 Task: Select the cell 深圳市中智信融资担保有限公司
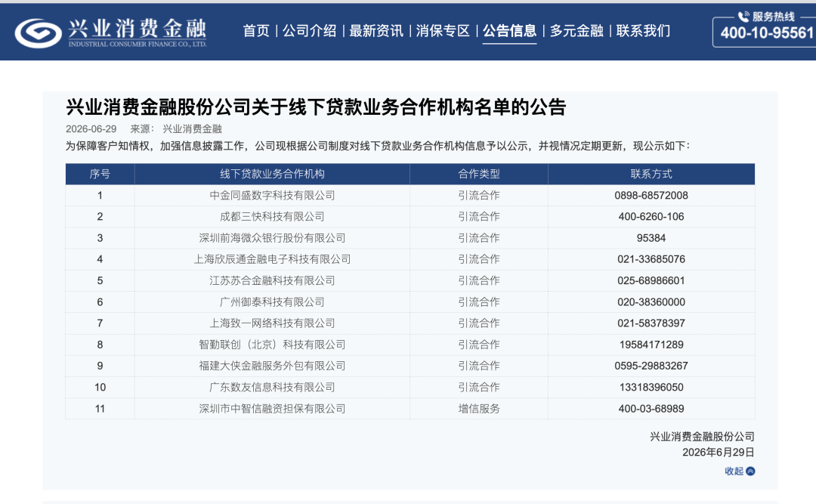[272, 409]
